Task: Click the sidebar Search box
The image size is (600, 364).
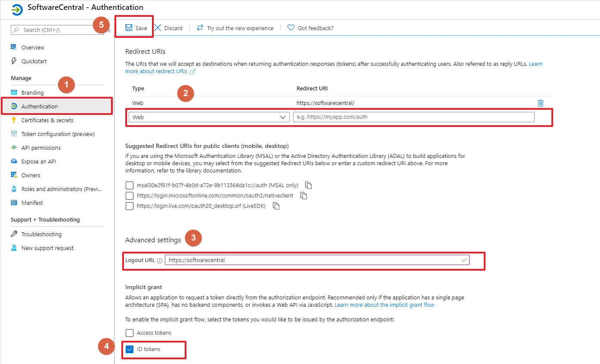Action: tap(57, 30)
